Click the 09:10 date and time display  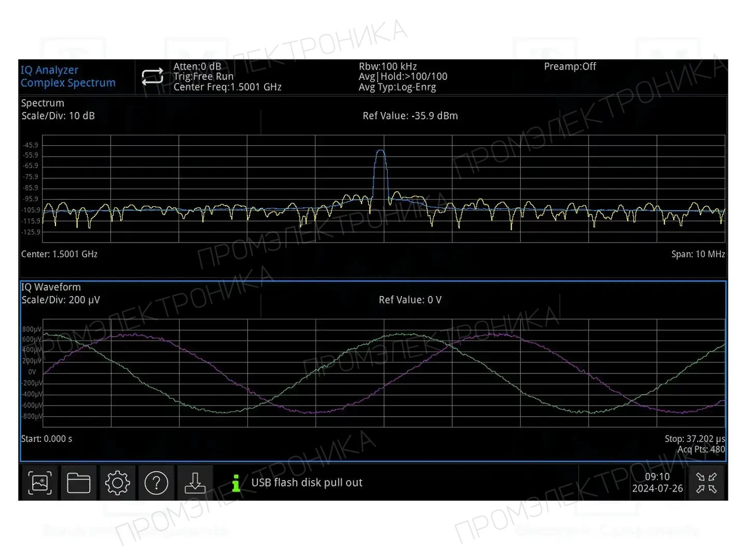pyautogui.click(x=657, y=483)
